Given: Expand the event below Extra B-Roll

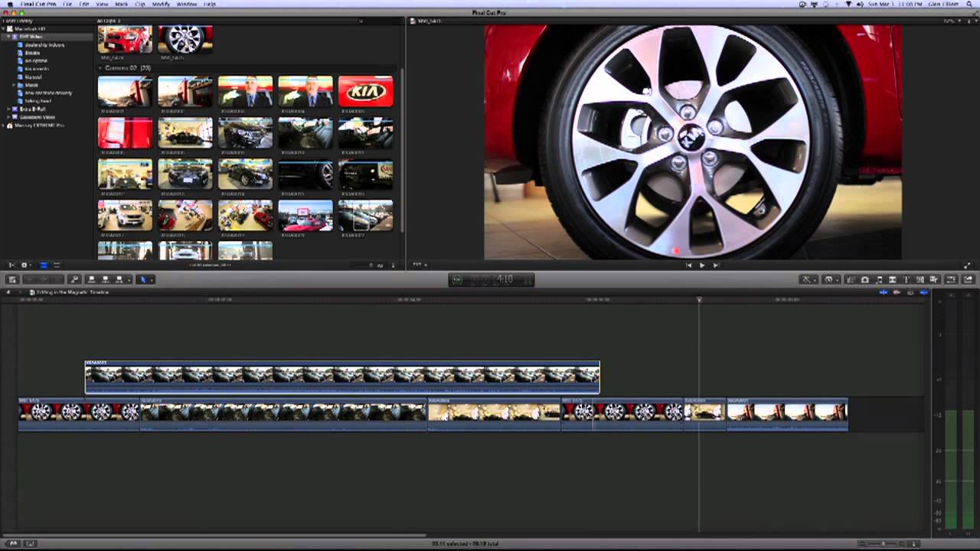Looking at the screenshot, I should (x=8, y=117).
